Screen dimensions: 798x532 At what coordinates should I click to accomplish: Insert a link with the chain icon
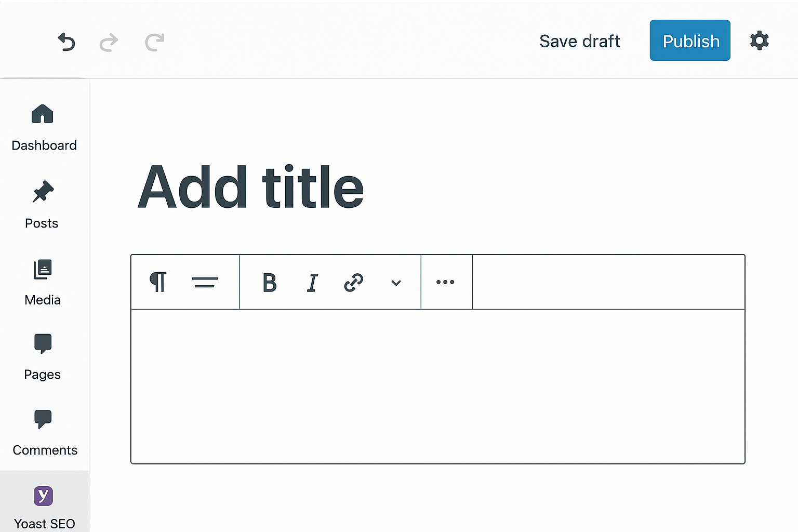point(354,283)
